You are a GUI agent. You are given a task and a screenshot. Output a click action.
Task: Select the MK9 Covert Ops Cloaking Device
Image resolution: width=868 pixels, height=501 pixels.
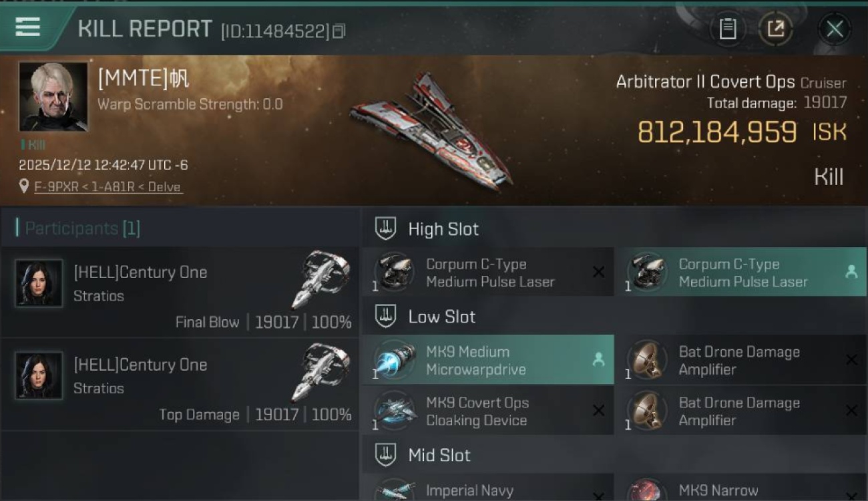(487, 411)
